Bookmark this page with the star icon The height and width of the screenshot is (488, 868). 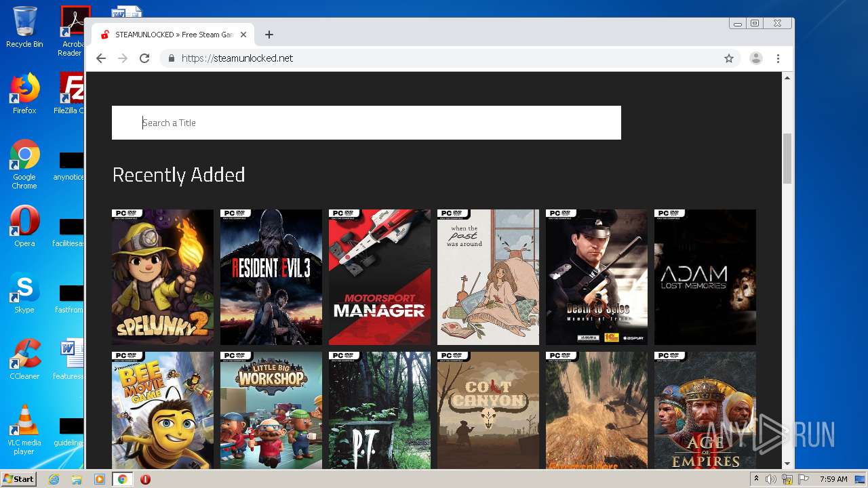tap(729, 58)
